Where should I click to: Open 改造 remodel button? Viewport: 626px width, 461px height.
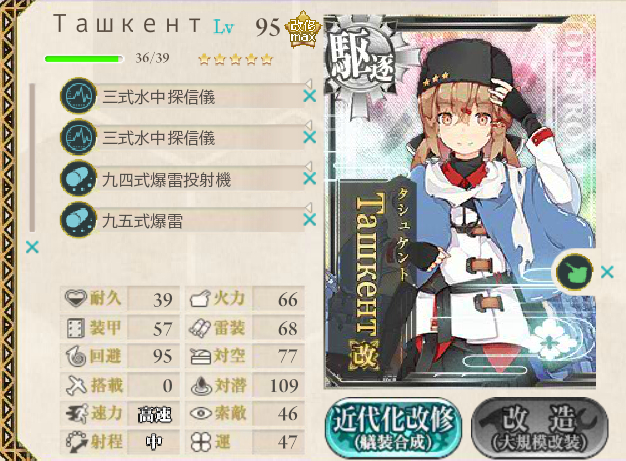540,427
